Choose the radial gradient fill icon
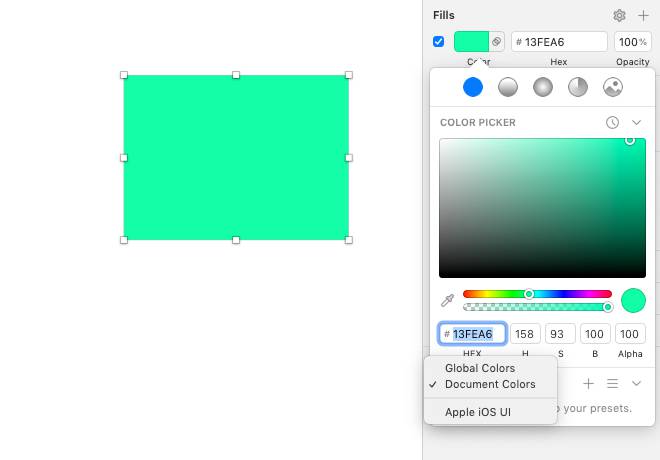660x460 pixels. [x=543, y=87]
